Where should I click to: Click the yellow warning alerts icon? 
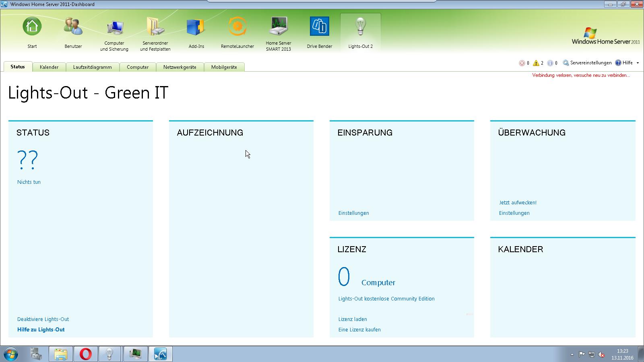(x=536, y=63)
